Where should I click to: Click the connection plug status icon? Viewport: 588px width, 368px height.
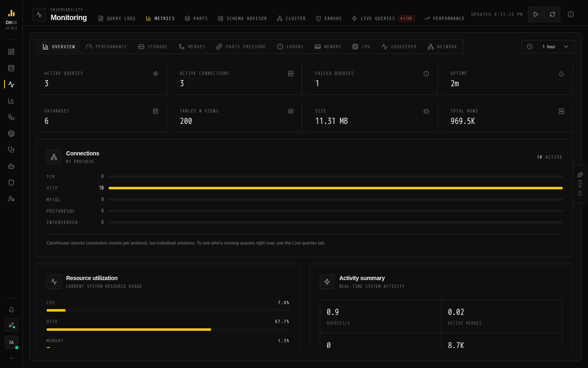11,325
